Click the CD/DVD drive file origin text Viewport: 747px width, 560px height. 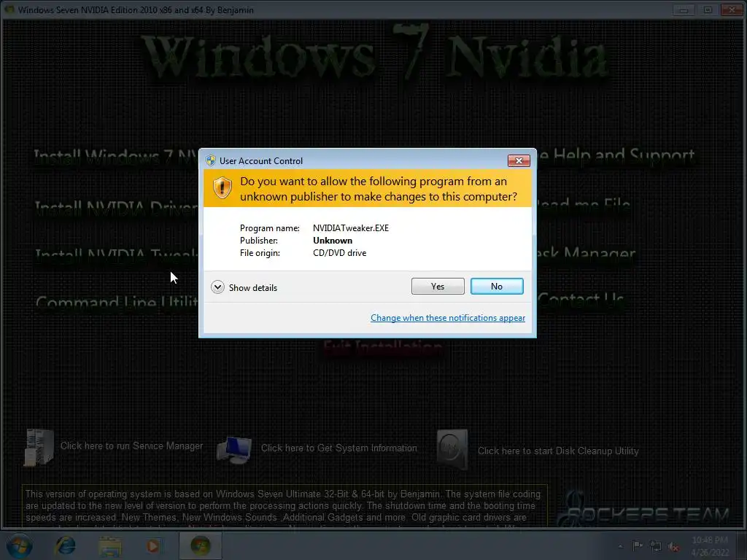coord(340,253)
